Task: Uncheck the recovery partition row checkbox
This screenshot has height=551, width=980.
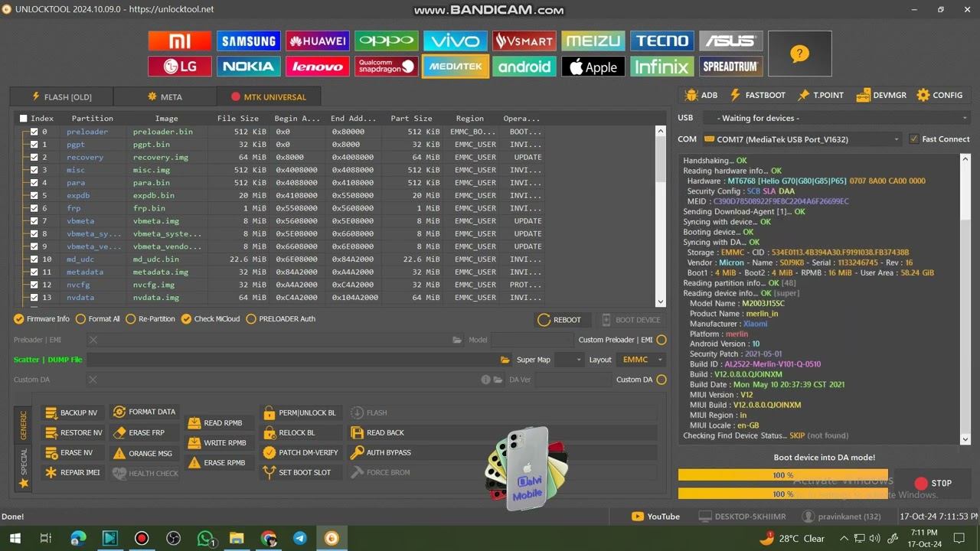Action: 34,157
